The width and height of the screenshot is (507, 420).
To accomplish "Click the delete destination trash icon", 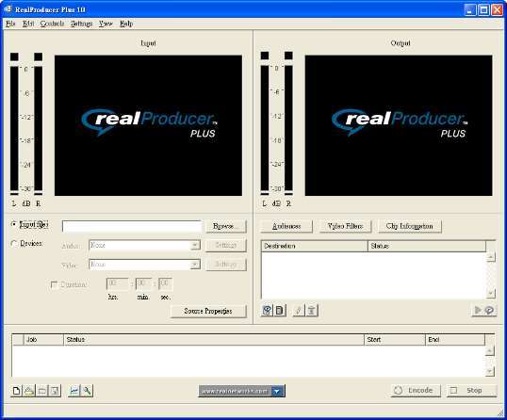I will pyautogui.click(x=312, y=311).
